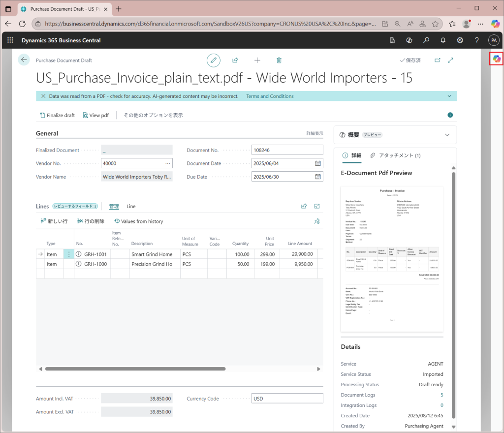Click the search magnifier in Dynamics header

tap(426, 40)
